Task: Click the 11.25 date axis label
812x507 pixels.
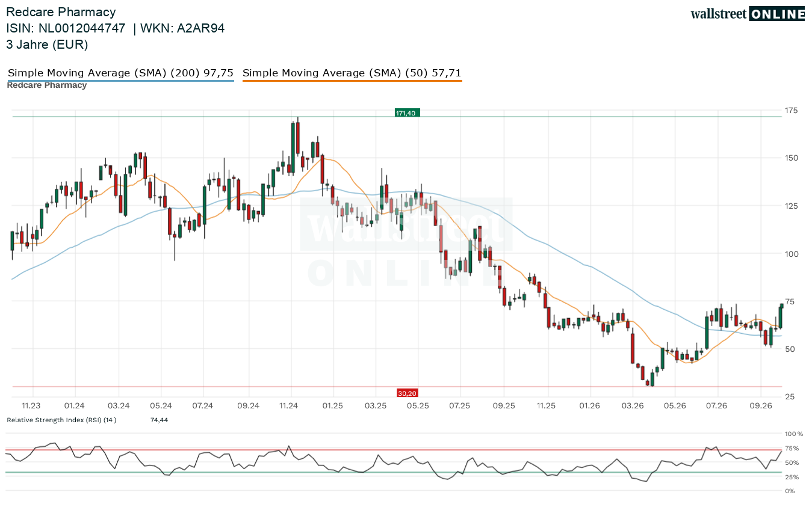Action: click(546, 406)
